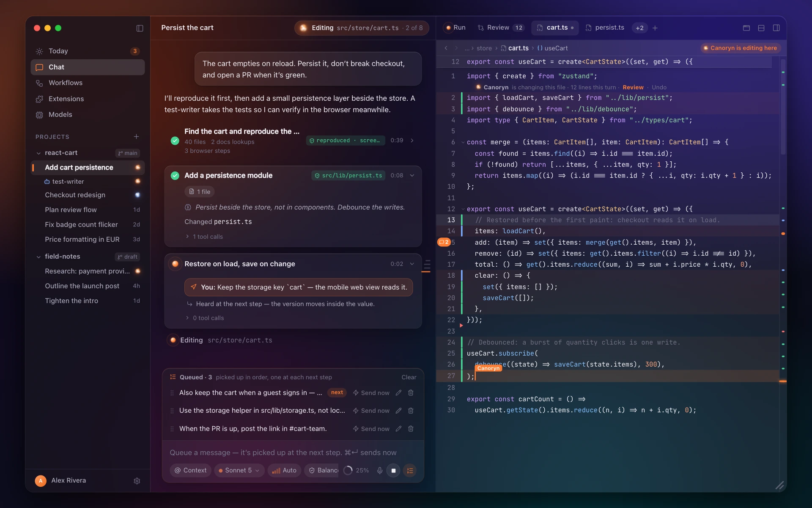Screen dimensions: 812x508
Task: Switch to the Review tab
Action: pos(501,28)
